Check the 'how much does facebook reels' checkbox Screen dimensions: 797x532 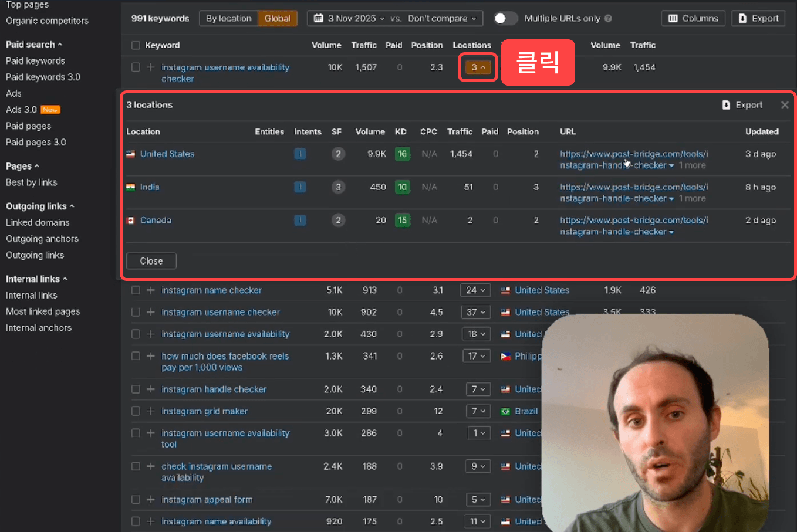pyautogui.click(x=136, y=356)
